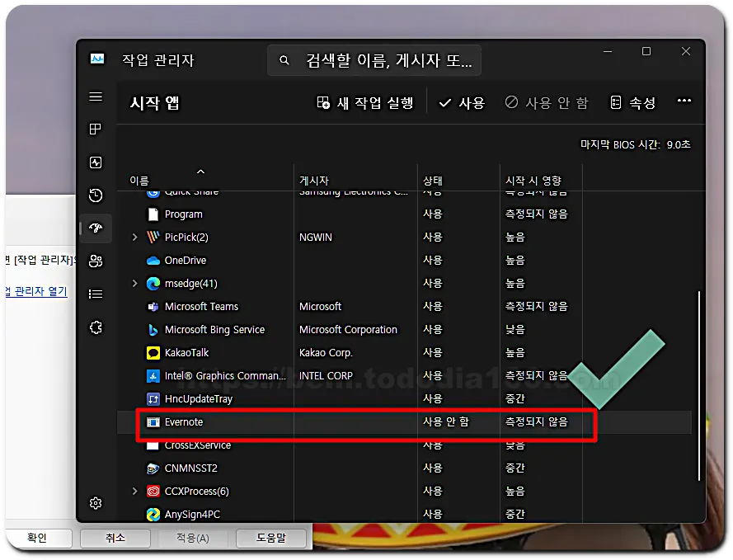Click the search magnifier icon

(x=284, y=60)
